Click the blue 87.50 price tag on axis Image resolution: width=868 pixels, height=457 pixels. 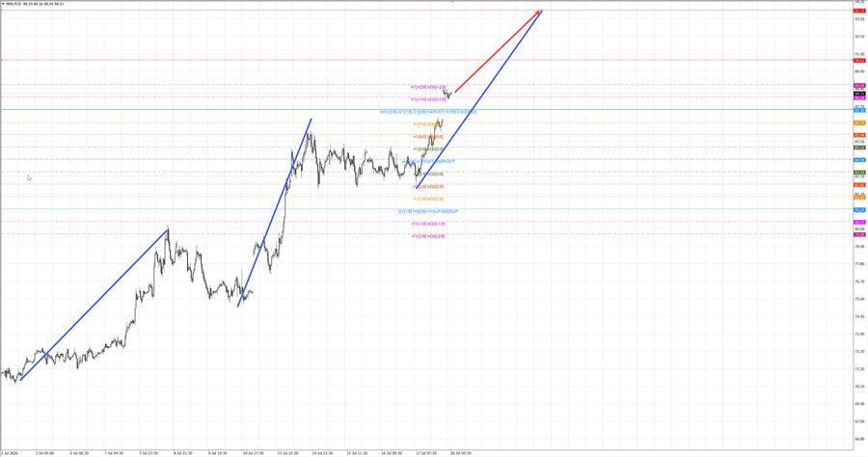point(859,110)
